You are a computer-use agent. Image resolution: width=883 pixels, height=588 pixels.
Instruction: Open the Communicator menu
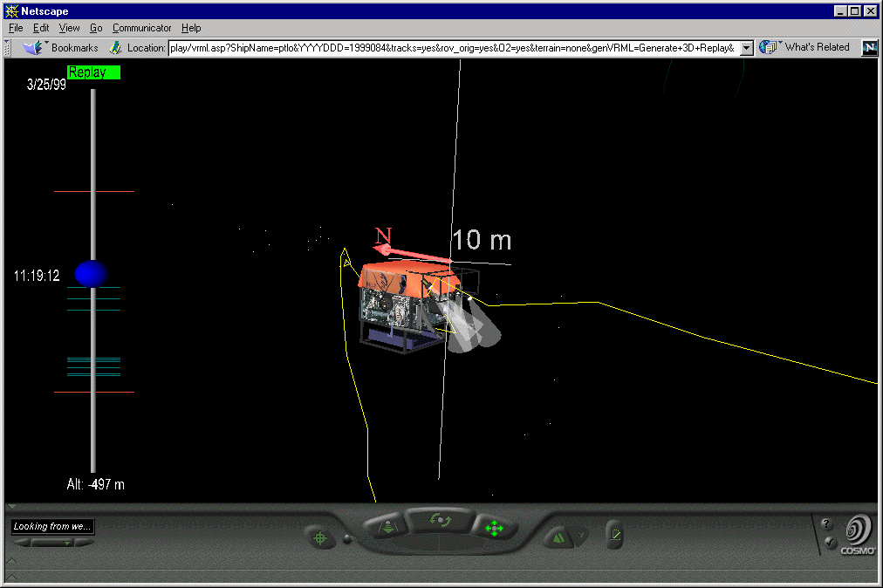click(142, 28)
